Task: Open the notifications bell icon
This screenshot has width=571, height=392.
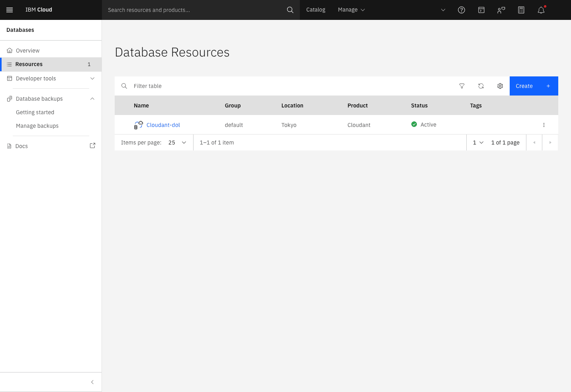Action: tap(541, 10)
